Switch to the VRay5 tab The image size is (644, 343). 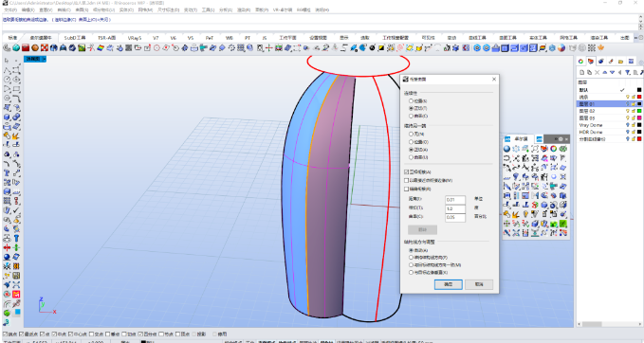135,38
